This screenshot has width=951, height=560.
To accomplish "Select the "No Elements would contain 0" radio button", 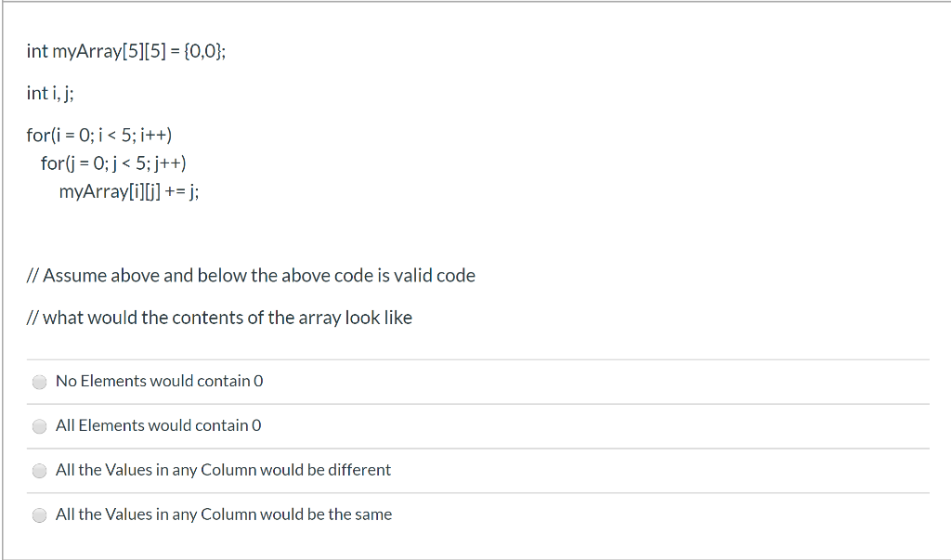I will coord(39,382).
